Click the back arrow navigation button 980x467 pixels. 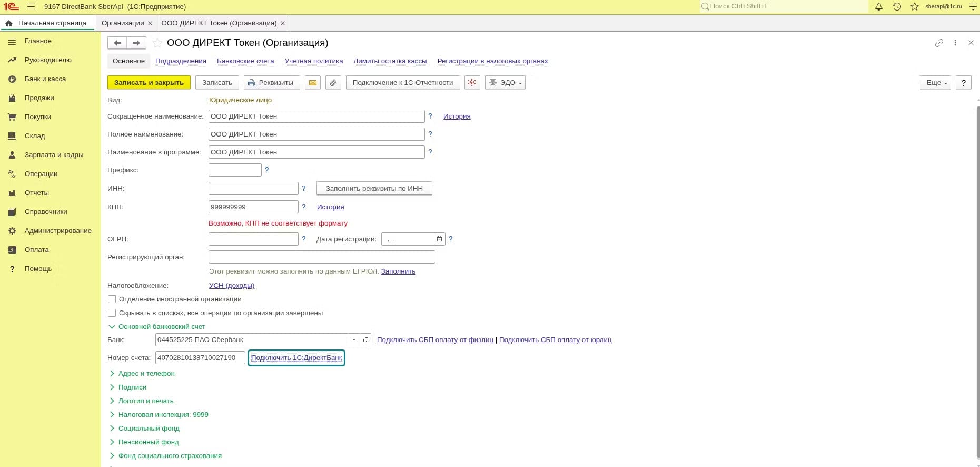click(117, 43)
